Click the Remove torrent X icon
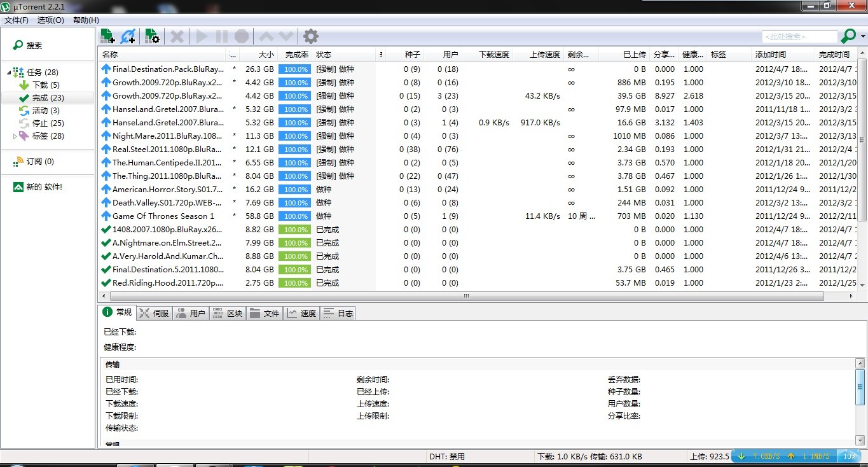The height and width of the screenshot is (467, 868). point(177,36)
